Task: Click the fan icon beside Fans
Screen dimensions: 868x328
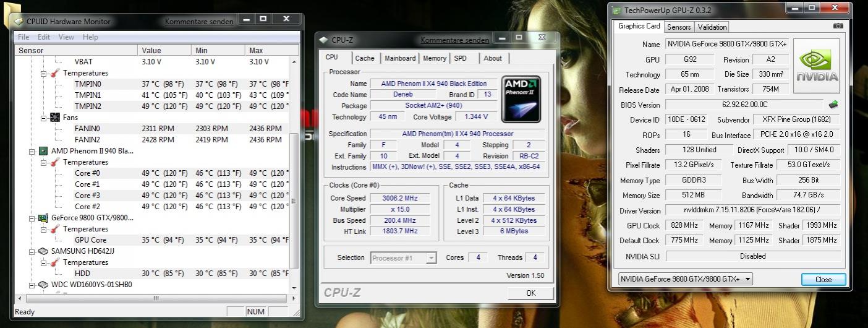Action: (55, 118)
